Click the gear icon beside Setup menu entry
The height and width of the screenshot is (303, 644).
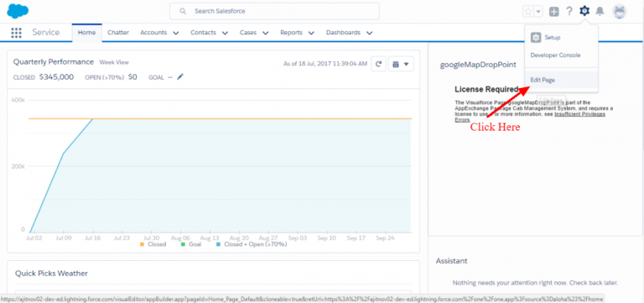536,38
